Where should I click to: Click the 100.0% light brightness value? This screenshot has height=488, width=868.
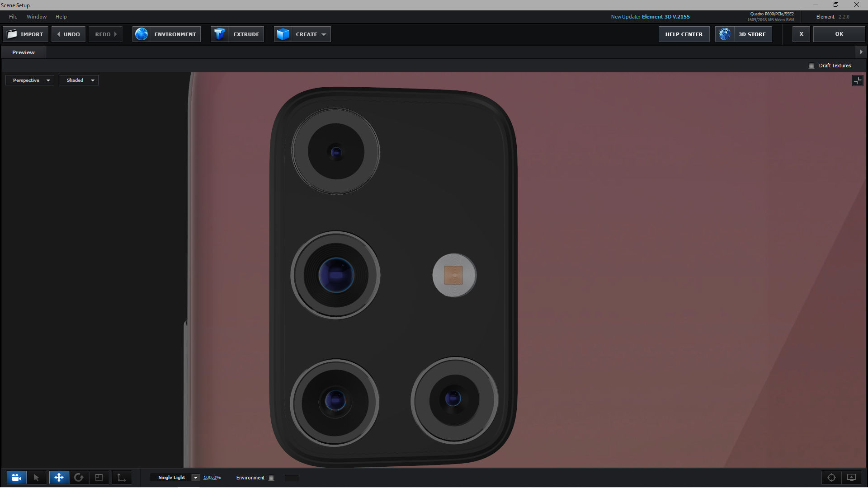(212, 478)
